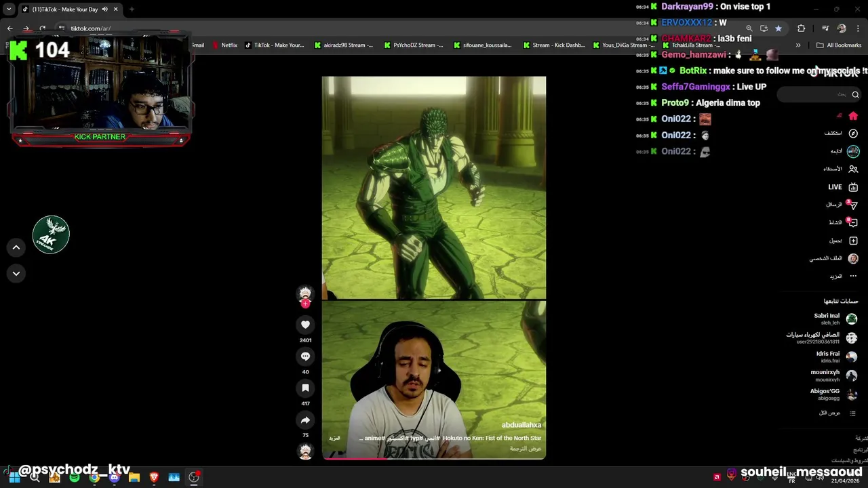
Task: Mute the TikTok browser tab audio
Action: [104, 9]
